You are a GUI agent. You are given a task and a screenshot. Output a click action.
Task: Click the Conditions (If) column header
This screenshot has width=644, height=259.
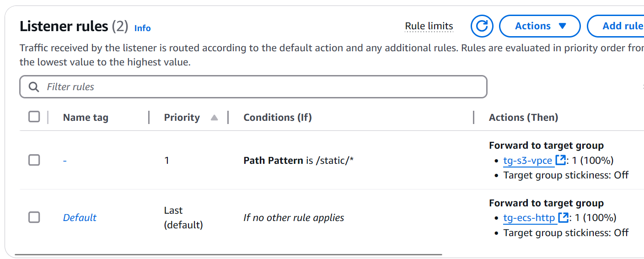[277, 118]
